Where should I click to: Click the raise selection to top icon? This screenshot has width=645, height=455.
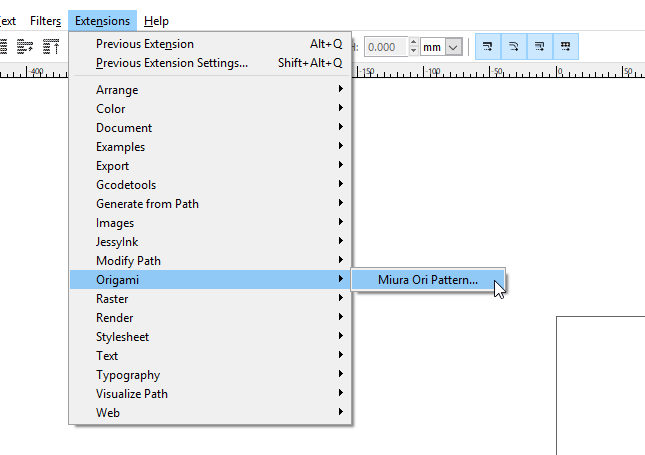(x=53, y=47)
